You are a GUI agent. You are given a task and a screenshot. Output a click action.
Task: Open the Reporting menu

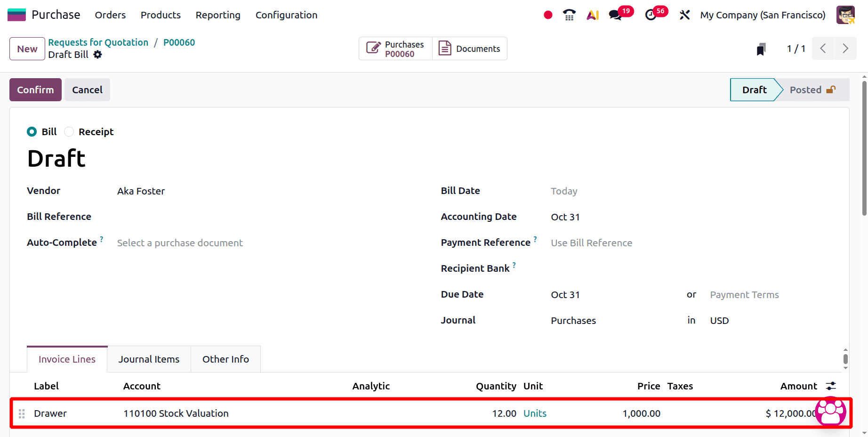click(217, 15)
